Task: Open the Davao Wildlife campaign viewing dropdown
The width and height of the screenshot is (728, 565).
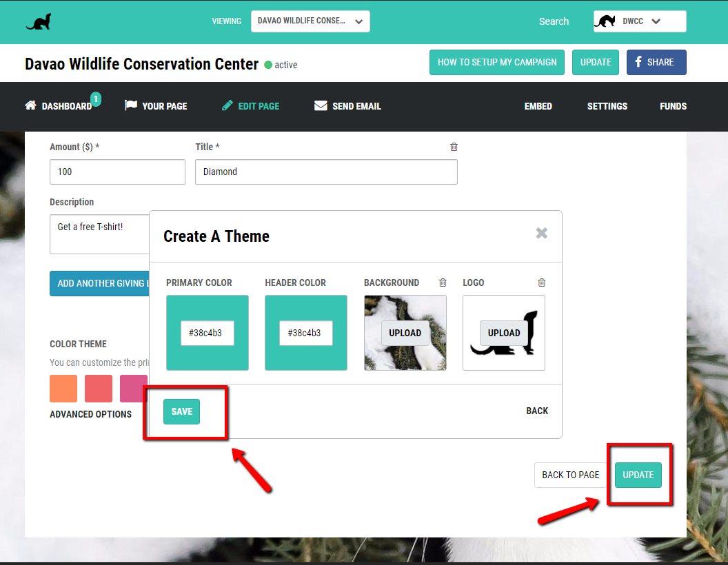Action: 310,21
